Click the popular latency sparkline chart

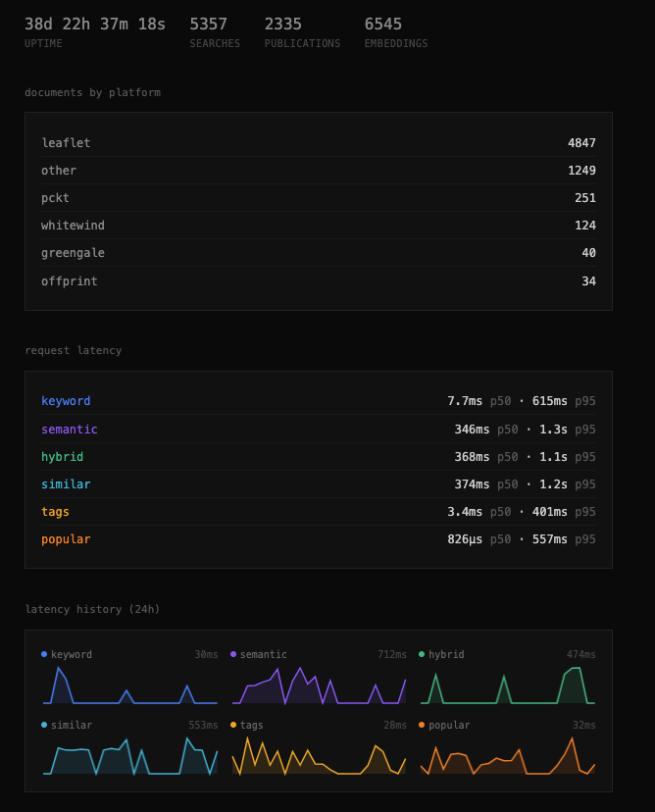click(x=507, y=756)
